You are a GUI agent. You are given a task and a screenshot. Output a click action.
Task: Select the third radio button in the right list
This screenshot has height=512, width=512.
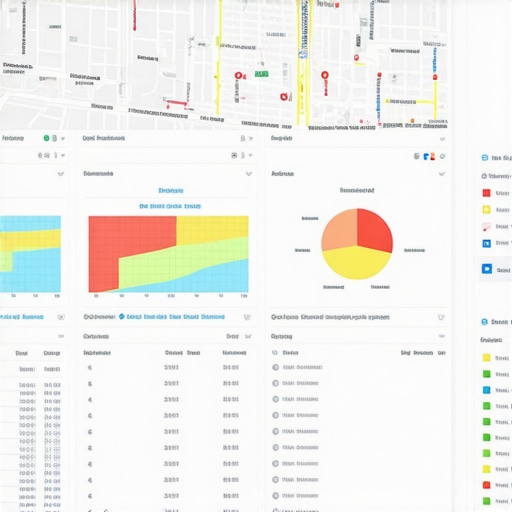click(275, 399)
